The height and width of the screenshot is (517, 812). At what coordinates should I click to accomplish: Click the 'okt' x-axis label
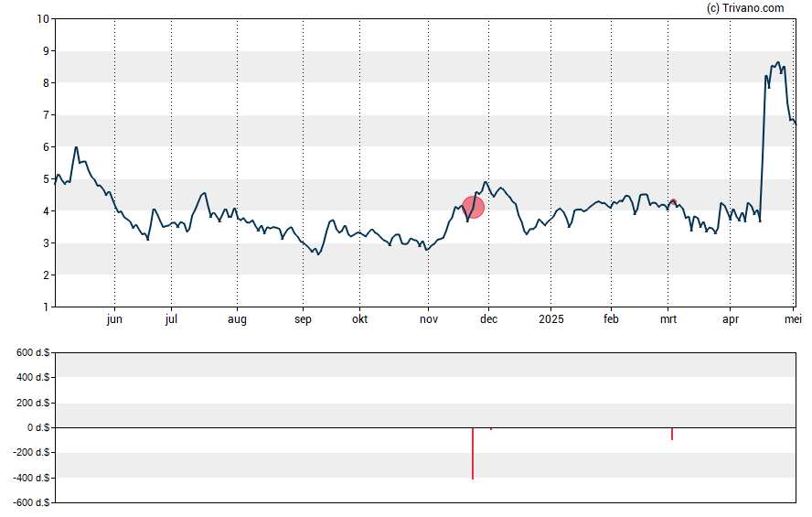360,319
